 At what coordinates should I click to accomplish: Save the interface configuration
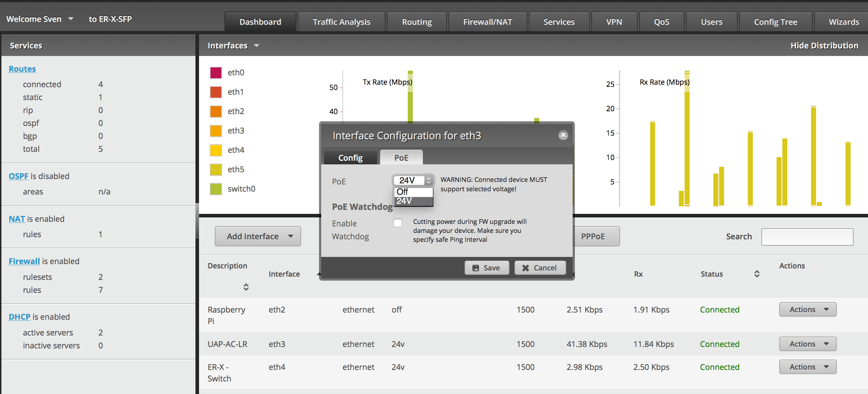coord(486,268)
